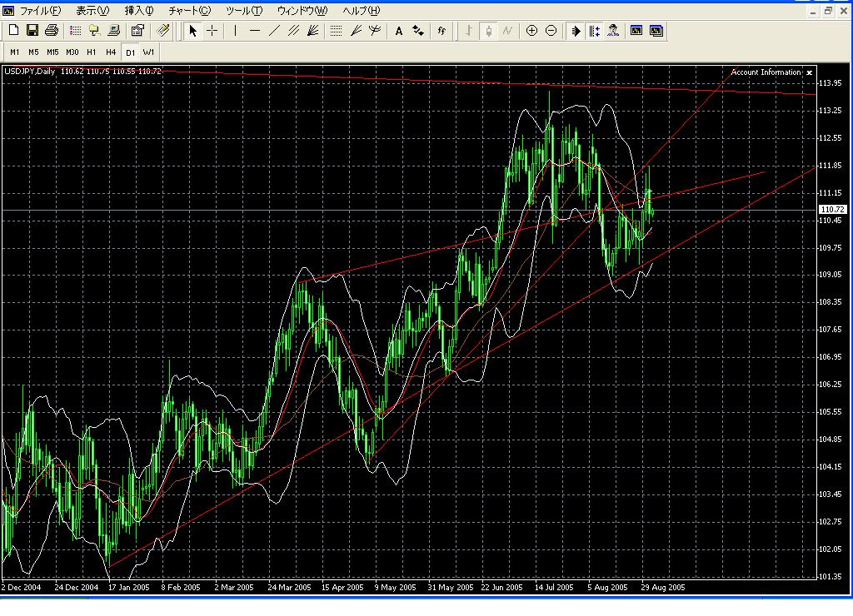Image resolution: width=853 pixels, height=616 pixels.
Task: Close the Account Information panel
Action: 809,72
